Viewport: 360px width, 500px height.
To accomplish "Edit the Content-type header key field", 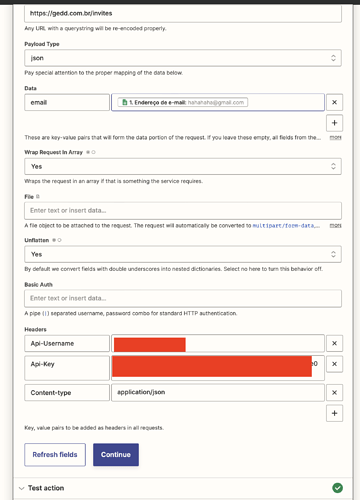I will (x=67, y=393).
